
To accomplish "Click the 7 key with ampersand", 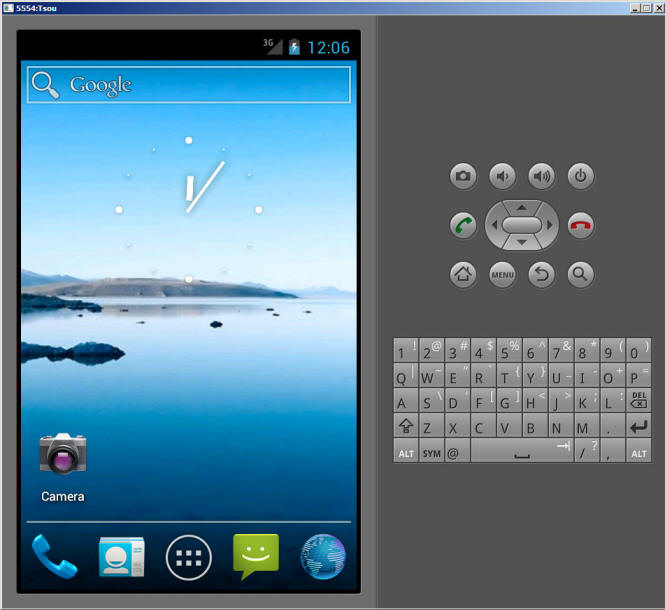I will 561,350.
